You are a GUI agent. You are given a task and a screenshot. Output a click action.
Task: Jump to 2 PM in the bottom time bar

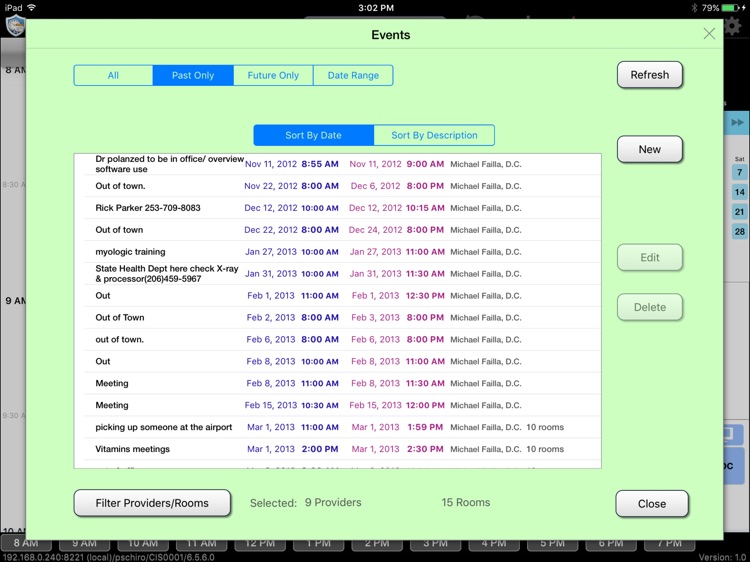[x=377, y=544]
